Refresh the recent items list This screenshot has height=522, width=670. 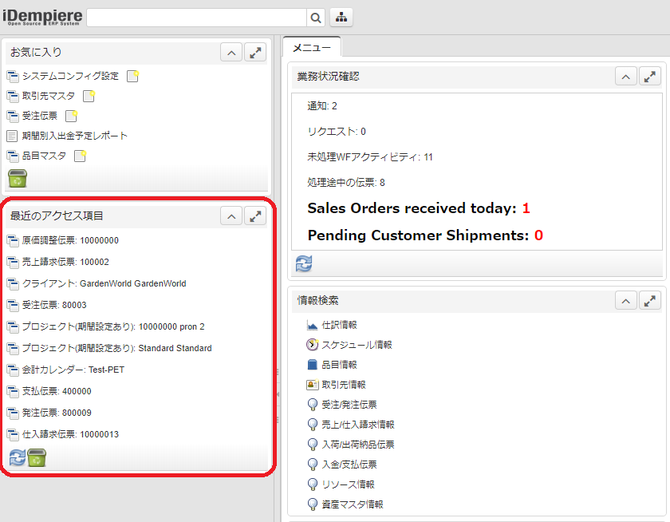point(18,457)
